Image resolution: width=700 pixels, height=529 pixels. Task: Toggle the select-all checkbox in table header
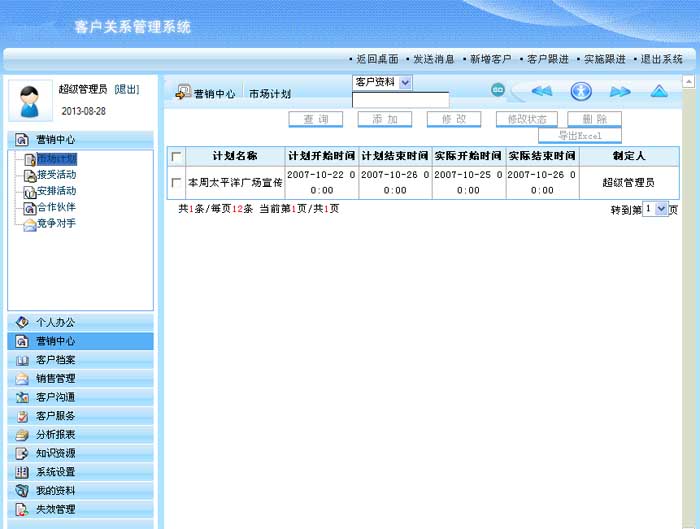click(177, 157)
